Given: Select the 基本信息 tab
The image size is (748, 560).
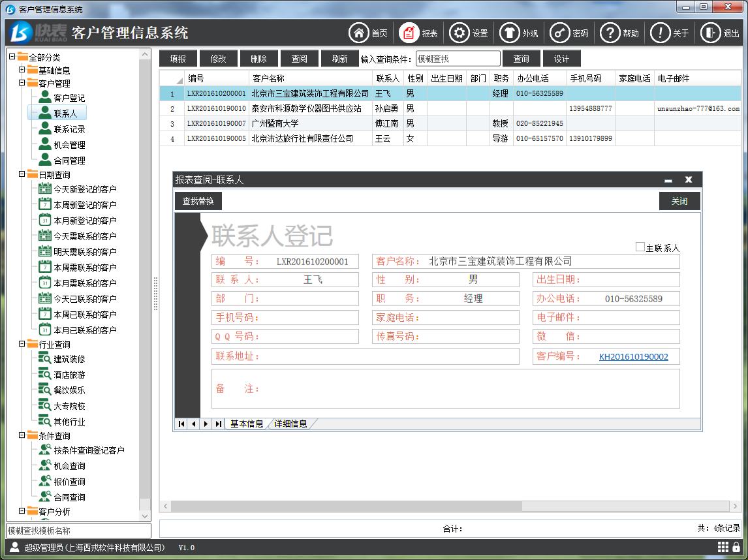Looking at the screenshot, I should click(247, 424).
